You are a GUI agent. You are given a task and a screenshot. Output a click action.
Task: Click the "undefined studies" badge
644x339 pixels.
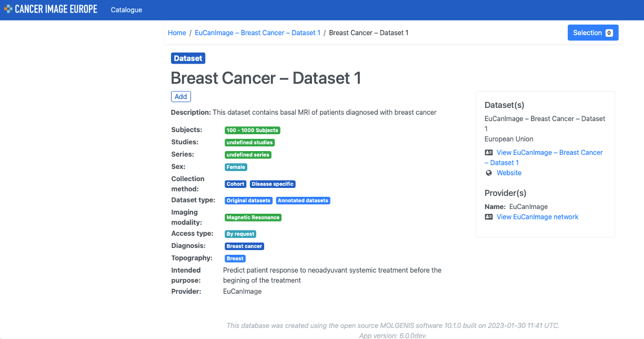(x=249, y=142)
